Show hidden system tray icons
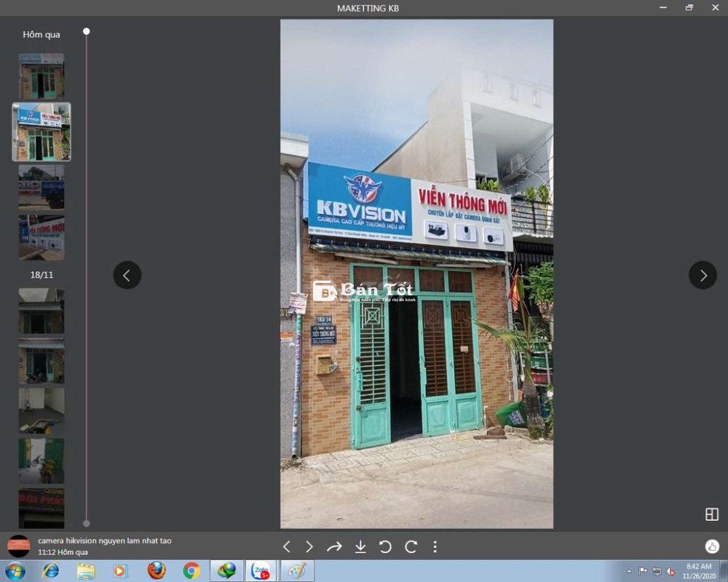This screenshot has width=728, height=582. (629, 571)
